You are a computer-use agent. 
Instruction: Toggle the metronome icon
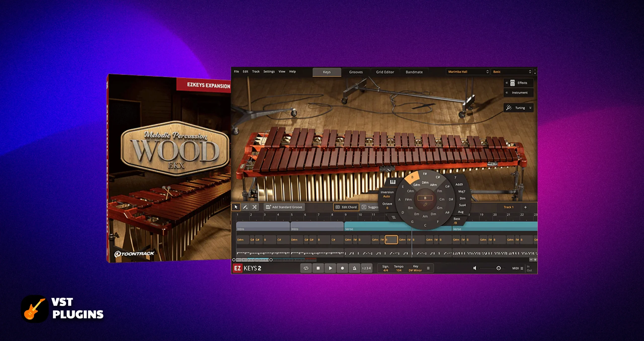pos(354,268)
